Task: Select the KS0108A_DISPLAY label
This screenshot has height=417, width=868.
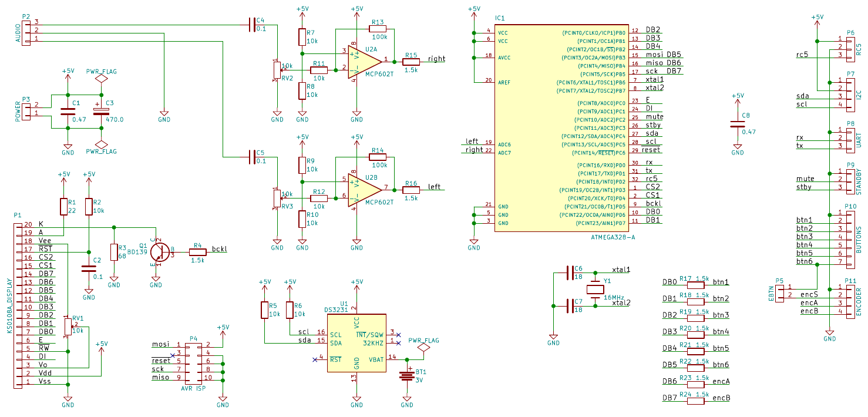Action: click(9, 305)
